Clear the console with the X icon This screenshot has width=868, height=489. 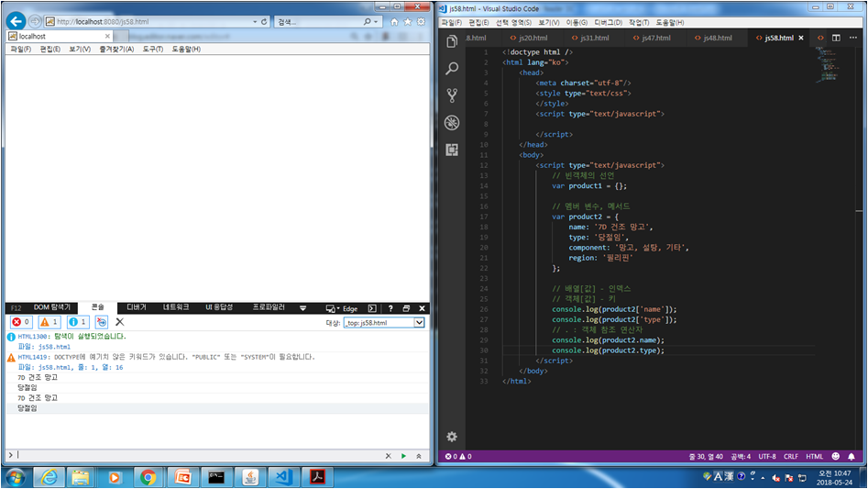(119, 322)
